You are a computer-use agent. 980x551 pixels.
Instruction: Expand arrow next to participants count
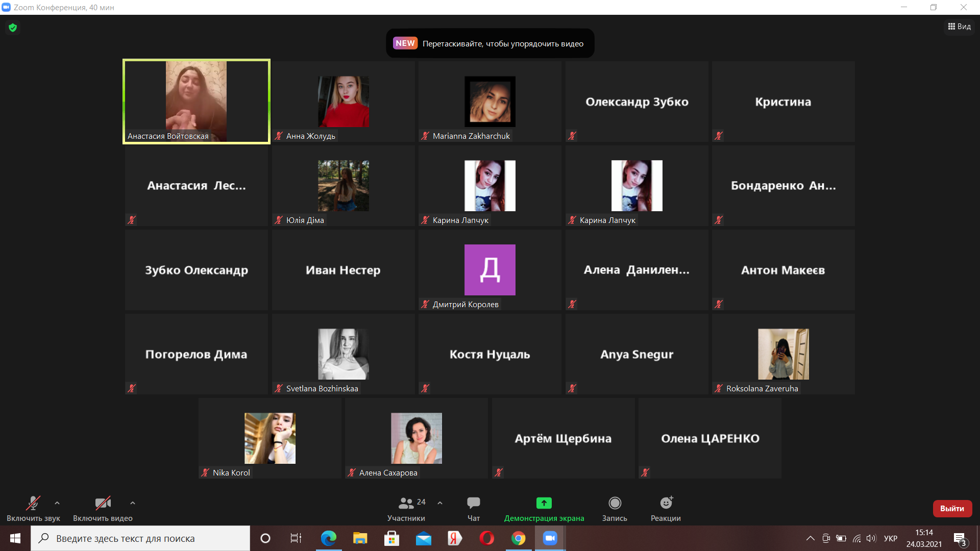point(440,503)
